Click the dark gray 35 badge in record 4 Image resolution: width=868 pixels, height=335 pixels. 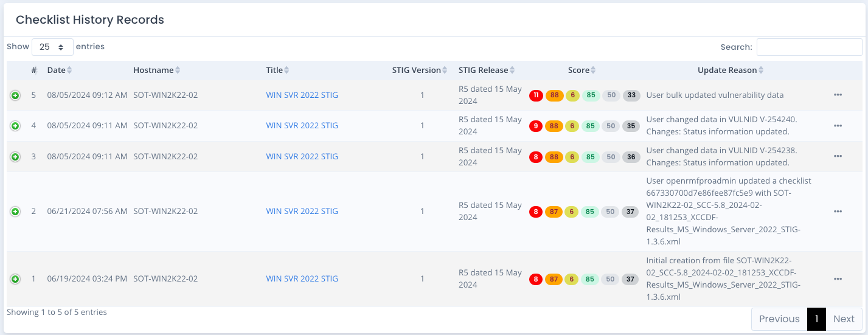point(631,126)
